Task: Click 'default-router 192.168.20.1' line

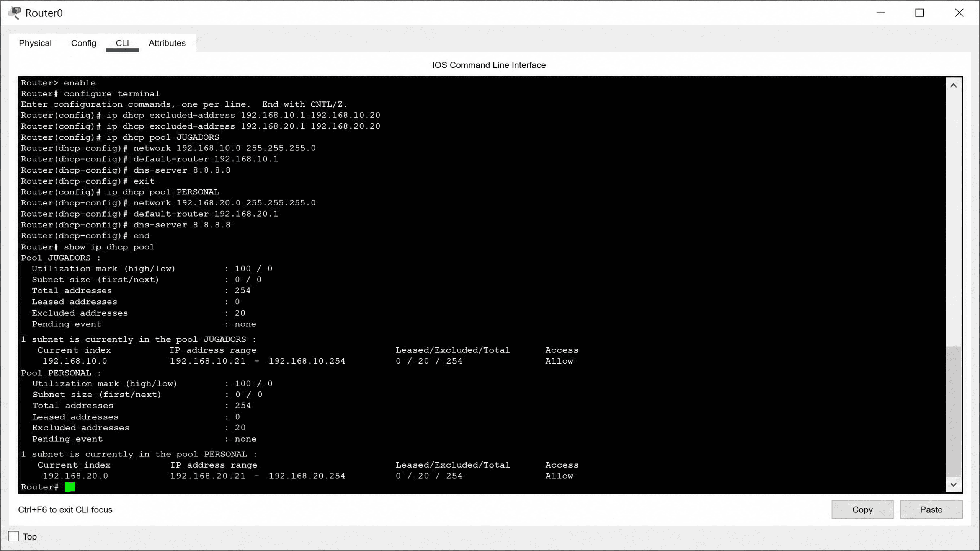Action: (150, 214)
